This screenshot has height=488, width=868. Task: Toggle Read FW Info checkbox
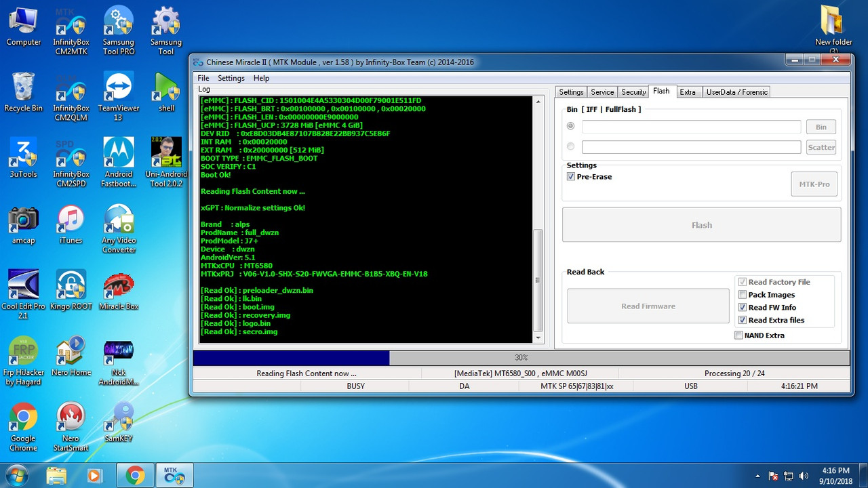point(743,308)
